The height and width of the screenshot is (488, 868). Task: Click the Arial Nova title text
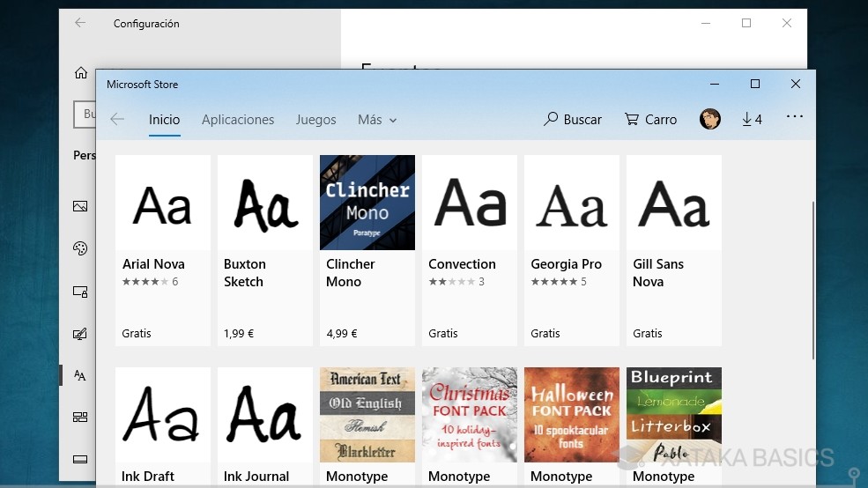(153, 264)
